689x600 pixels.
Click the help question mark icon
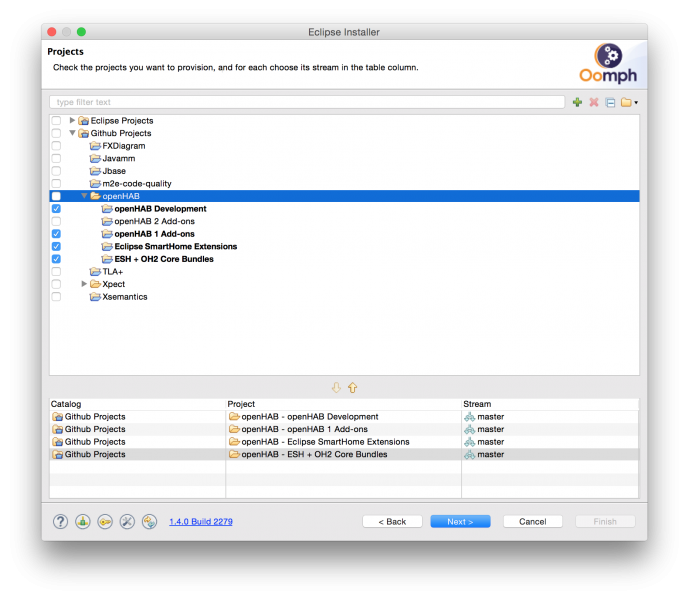coord(60,521)
